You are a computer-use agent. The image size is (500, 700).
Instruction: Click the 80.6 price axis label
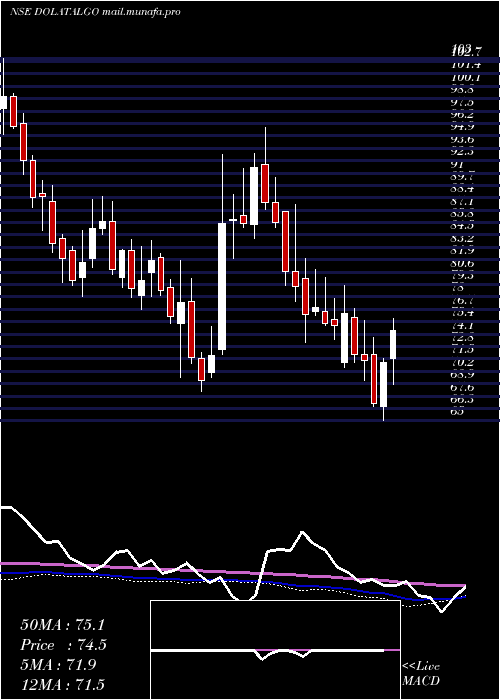[464, 263]
